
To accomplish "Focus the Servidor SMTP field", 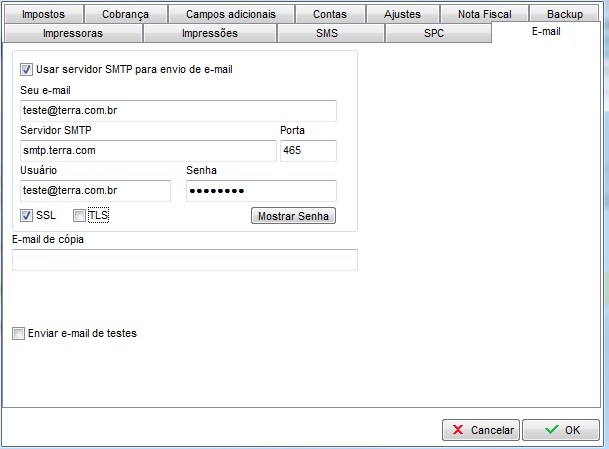I will (147, 151).
